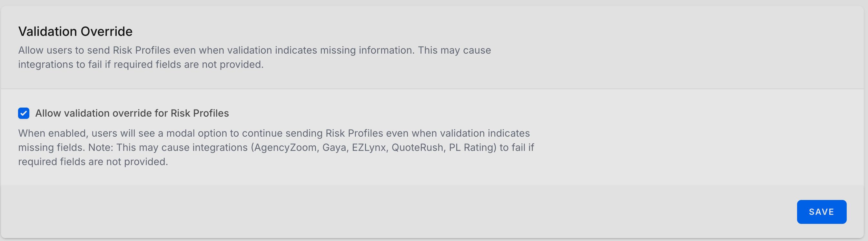
Task: Click the word 'EZLynx' in the note
Action: [369, 148]
